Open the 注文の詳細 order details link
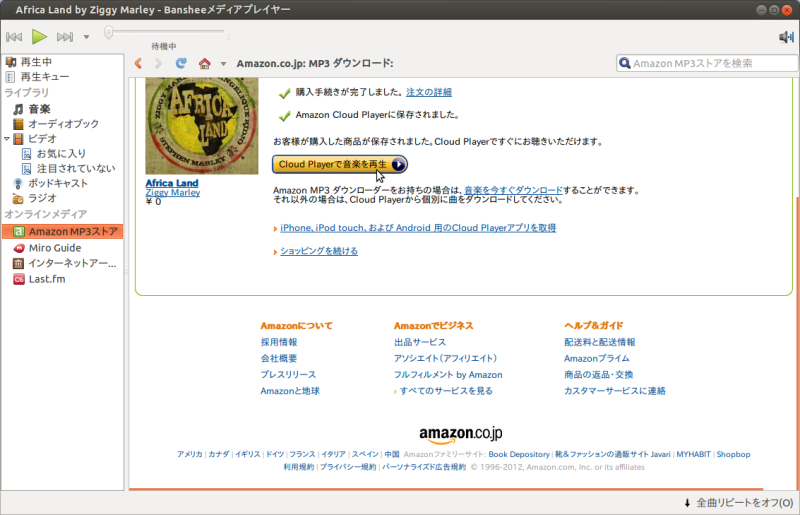800x515 pixels. (x=429, y=92)
